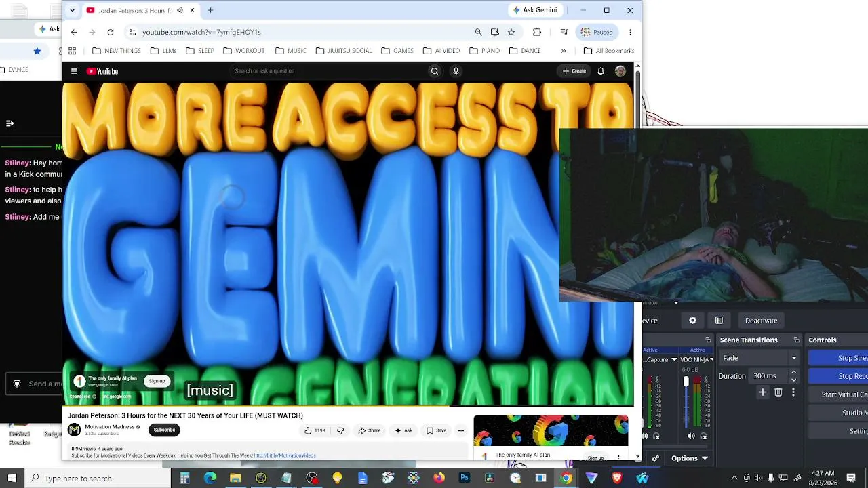This screenshot has width=868, height=488.
Task: Dislike the Jordan Peterson video
Action: point(340,430)
